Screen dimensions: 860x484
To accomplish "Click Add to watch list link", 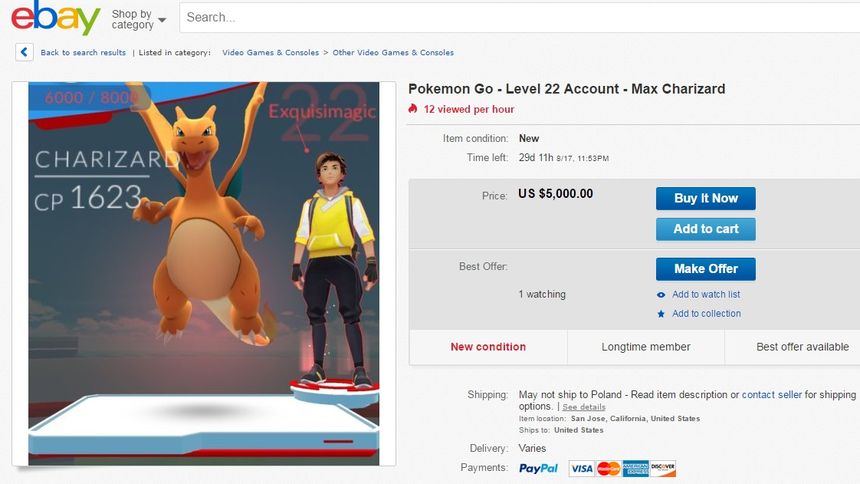I will click(x=706, y=295).
